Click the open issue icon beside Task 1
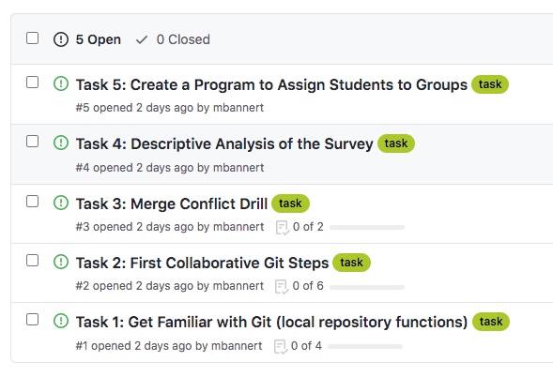The image size is (553, 392). [x=61, y=322]
